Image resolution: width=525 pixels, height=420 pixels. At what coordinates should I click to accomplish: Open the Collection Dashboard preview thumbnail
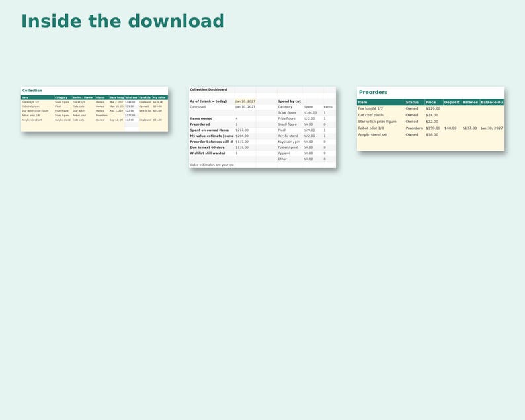pyautogui.click(x=262, y=127)
